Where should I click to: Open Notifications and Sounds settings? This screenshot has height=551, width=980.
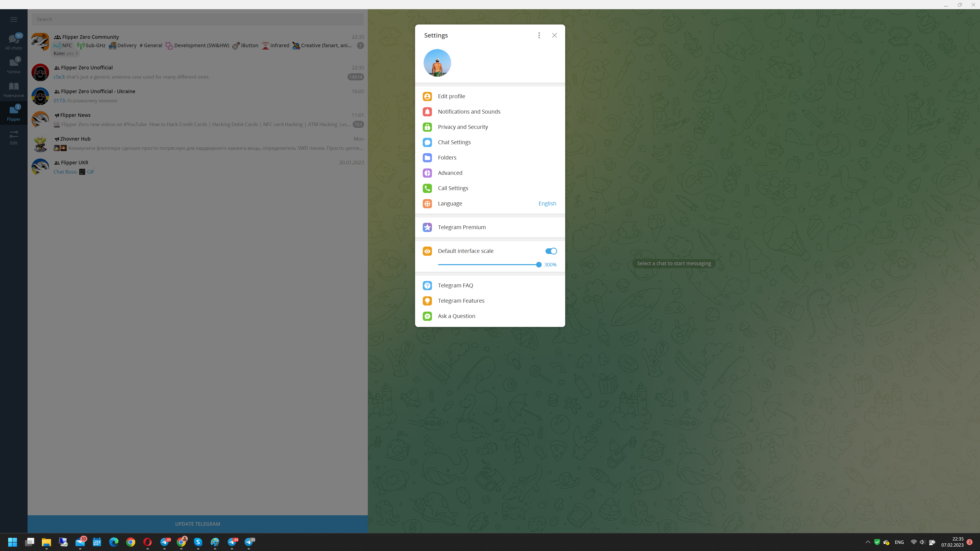[x=469, y=112]
